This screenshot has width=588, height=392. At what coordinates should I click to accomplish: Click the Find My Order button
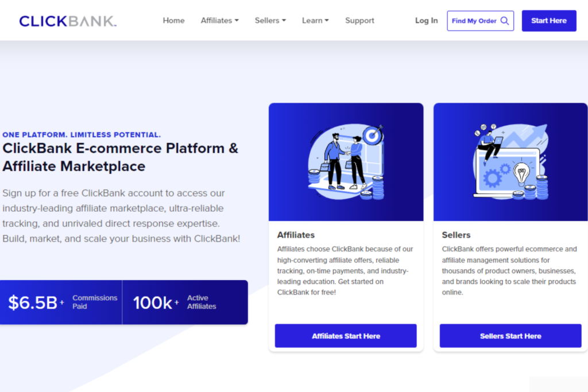(481, 21)
